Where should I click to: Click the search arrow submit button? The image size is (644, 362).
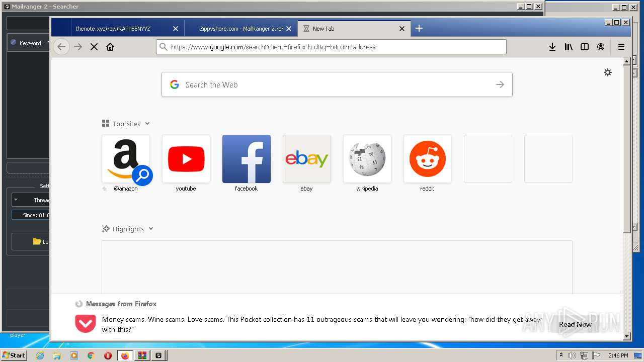click(500, 84)
